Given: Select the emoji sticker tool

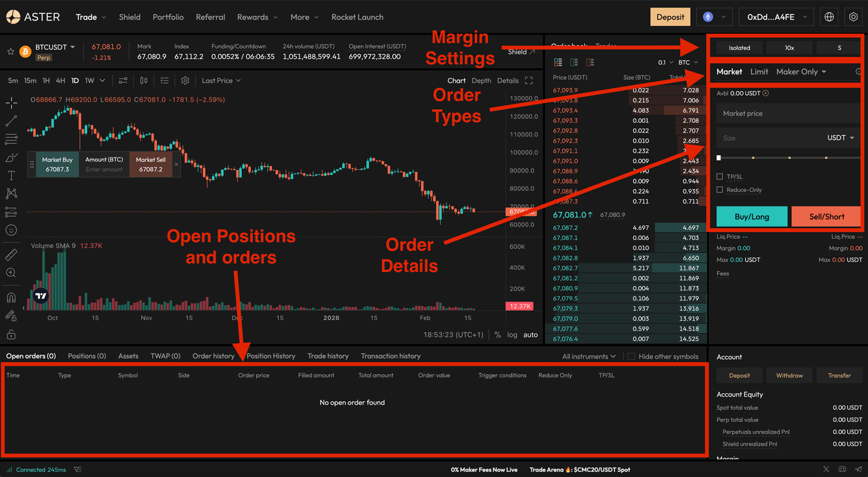Looking at the screenshot, I should (11, 231).
